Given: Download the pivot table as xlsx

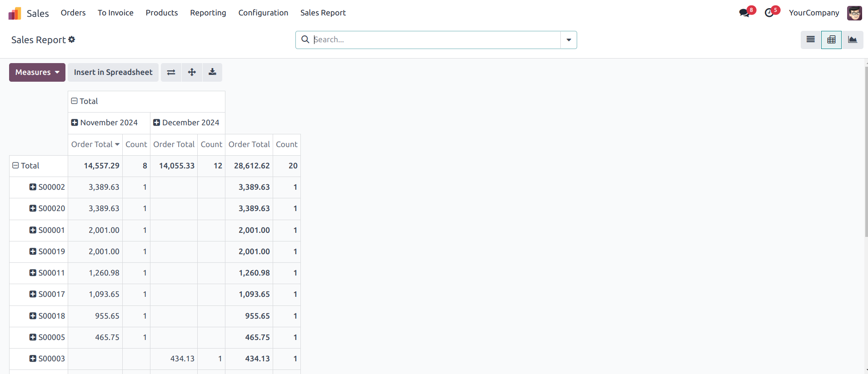Looking at the screenshot, I should click(212, 72).
